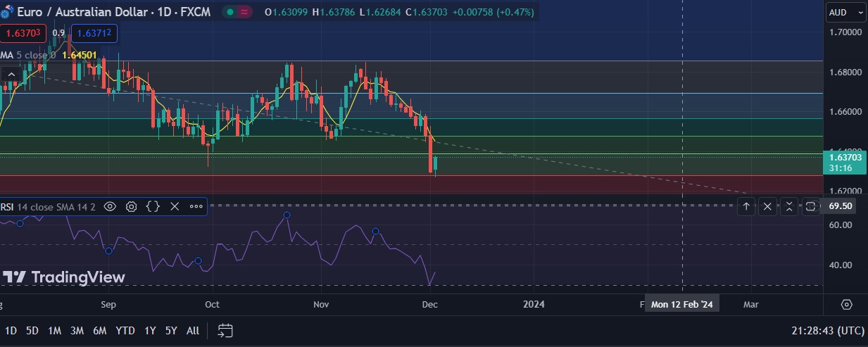Set the chart range to 1M
The width and height of the screenshot is (868, 347).
click(x=55, y=331)
